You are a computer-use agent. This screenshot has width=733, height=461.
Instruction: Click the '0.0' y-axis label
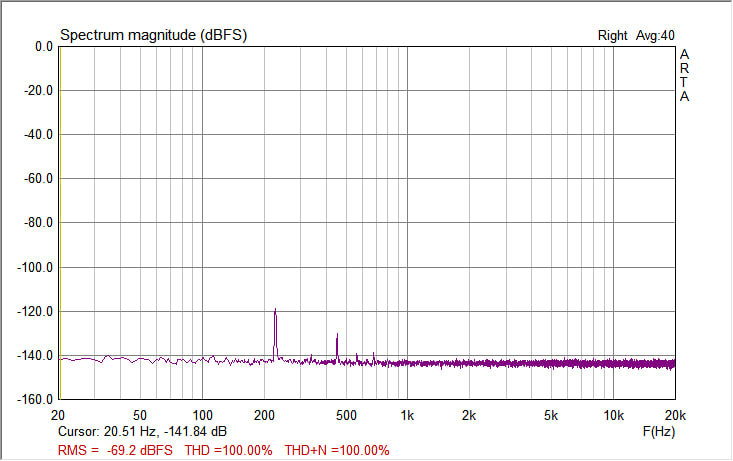pos(44,47)
